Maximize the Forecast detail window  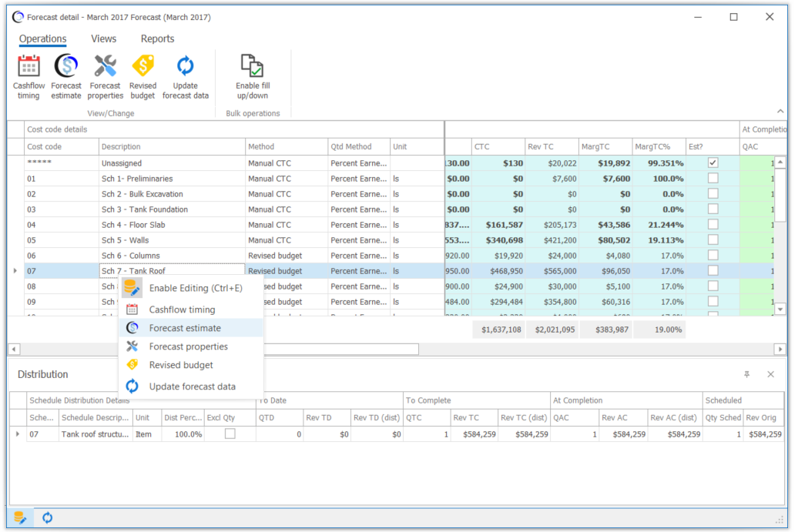733,17
